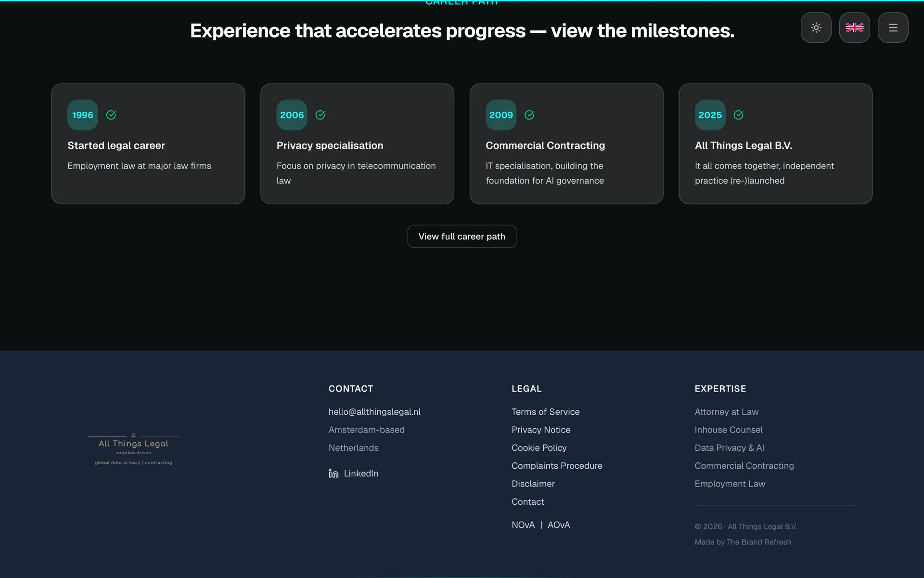The height and width of the screenshot is (578, 924).
Task: Open the Complaints Procedure link
Action: (557, 466)
